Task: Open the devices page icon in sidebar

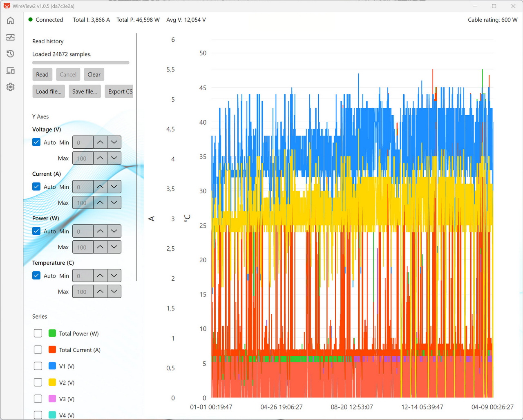Action: [11, 71]
